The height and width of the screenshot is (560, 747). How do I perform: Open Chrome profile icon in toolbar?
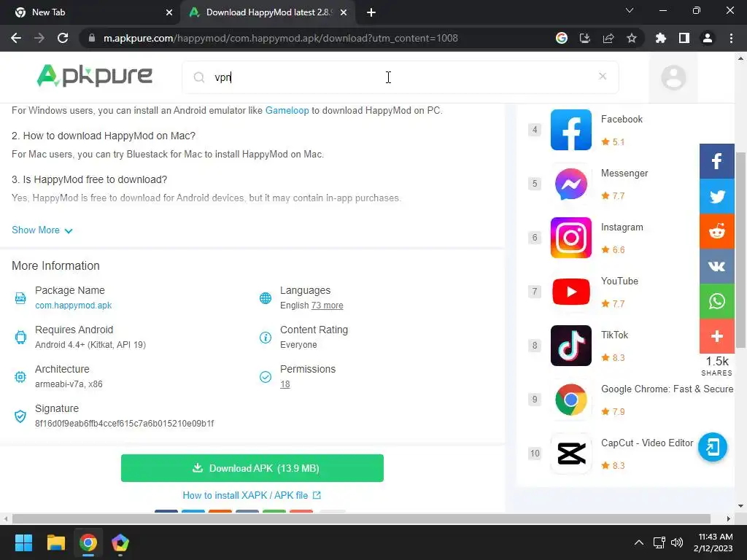click(708, 38)
